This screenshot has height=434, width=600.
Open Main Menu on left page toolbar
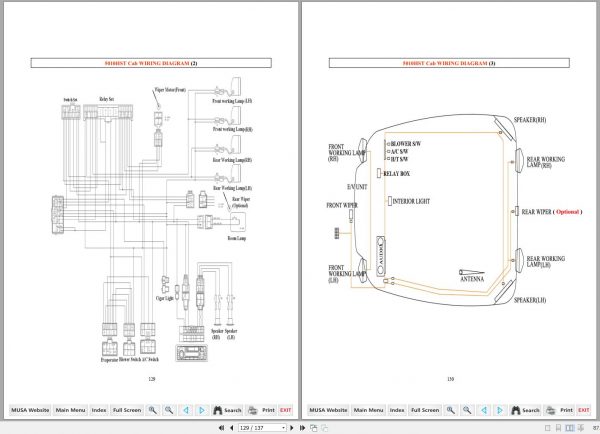[x=70, y=410]
